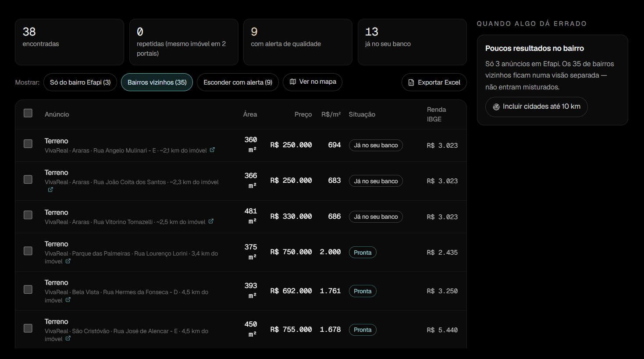The image size is (644, 359).
Task: Toggle the select-all checkbox in table header
Action: point(28,113)
